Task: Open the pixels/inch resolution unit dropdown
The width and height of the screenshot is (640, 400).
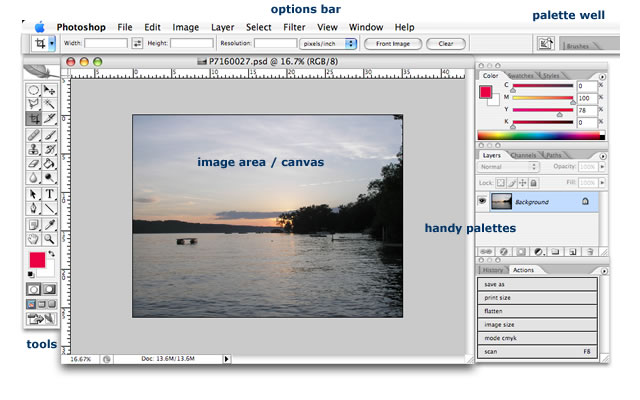Action: (328, 44)
